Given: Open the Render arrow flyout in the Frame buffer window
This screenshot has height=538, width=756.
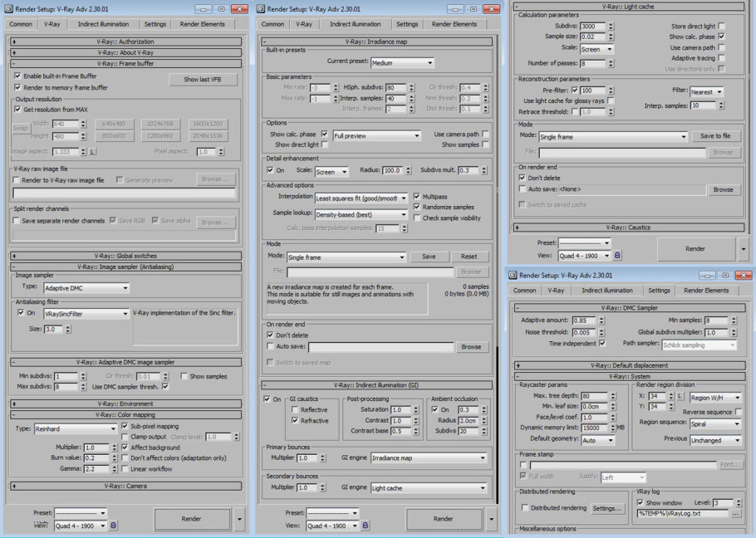Looking at the screenshot, I should pos(239,519).
